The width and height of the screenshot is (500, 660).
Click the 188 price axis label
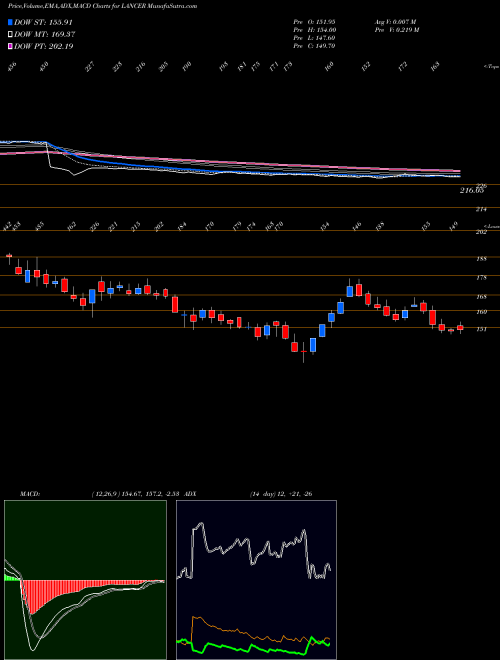[x=481, y=259]
